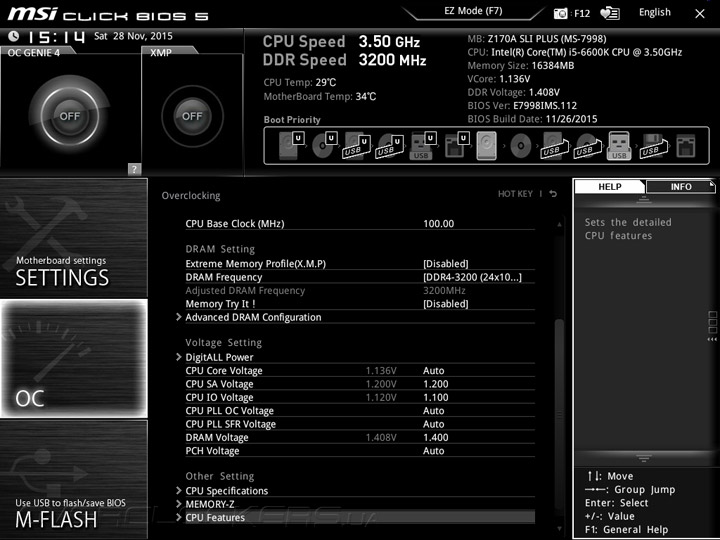Toggle the OC GENIE 4 OFF button
The image size is (720, 540).
tap(70, 116)
